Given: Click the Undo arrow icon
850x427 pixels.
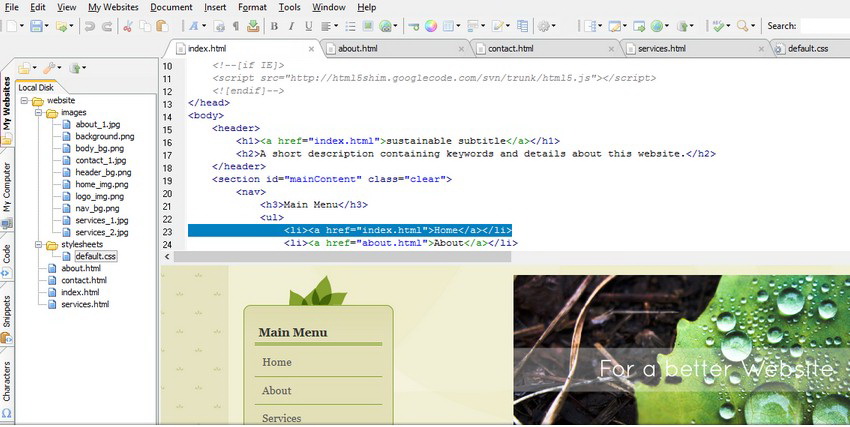Looking at the screenshot, I should pos(91,26).
